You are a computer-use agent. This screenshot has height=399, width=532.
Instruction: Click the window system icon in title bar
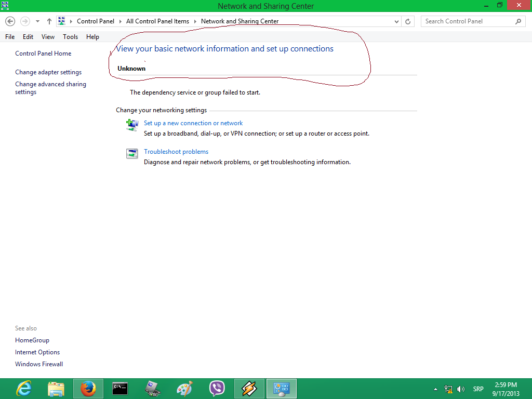5,6
